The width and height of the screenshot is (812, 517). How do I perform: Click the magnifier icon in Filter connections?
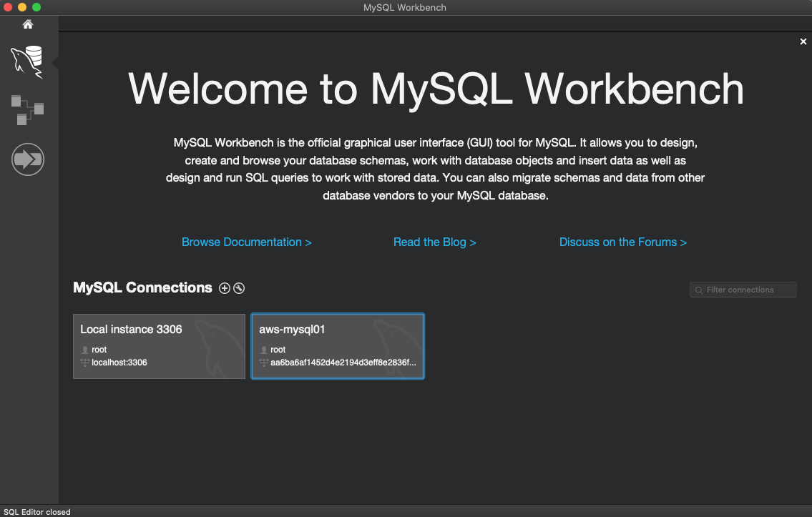(698, 290)
